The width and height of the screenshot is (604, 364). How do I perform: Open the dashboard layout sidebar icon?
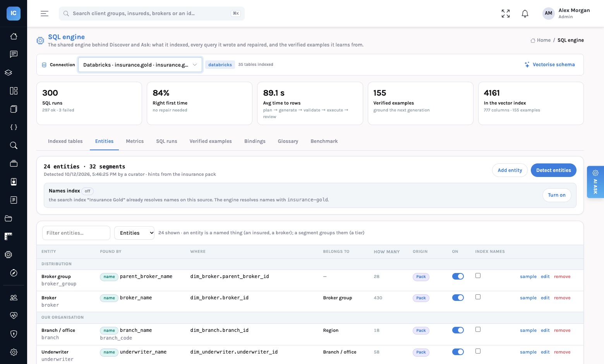coord(14,91)
